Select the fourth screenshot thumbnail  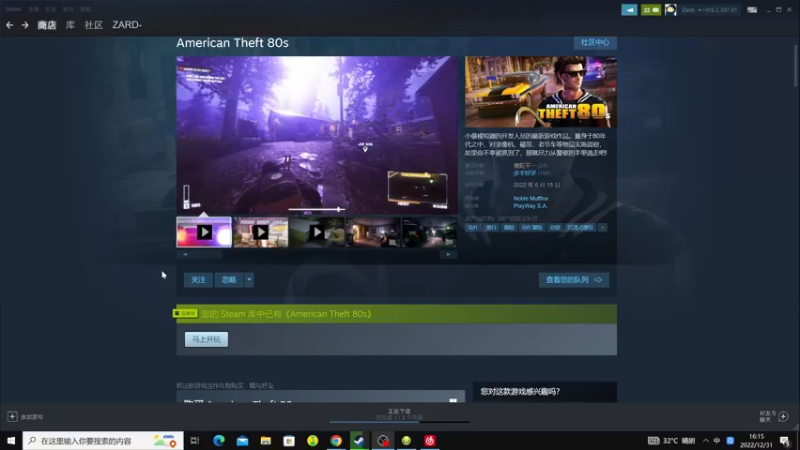(373, 232)
